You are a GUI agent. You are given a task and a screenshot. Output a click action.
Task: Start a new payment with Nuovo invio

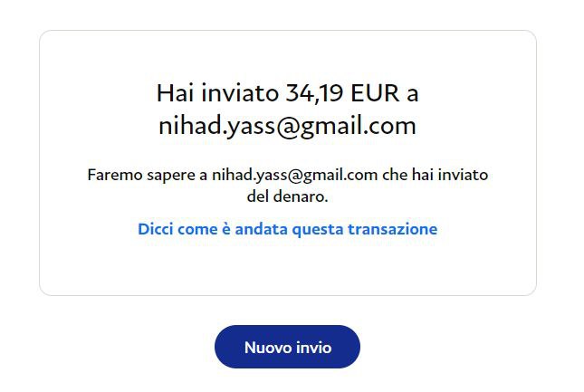click(x=287, y=347)
